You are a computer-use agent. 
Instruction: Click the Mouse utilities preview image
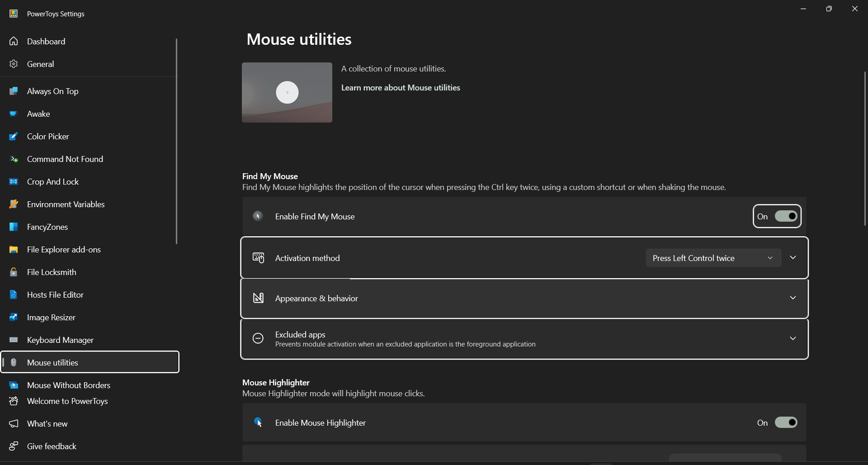click(287, 92)
